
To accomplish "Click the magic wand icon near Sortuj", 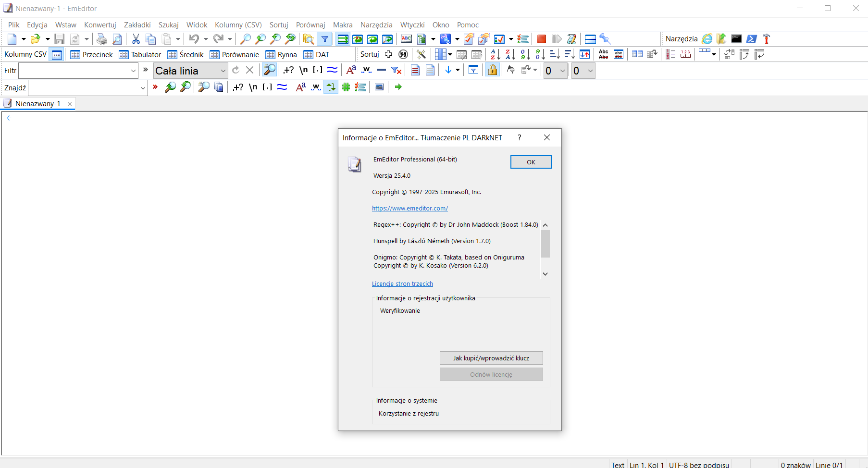I will [422, 54].
